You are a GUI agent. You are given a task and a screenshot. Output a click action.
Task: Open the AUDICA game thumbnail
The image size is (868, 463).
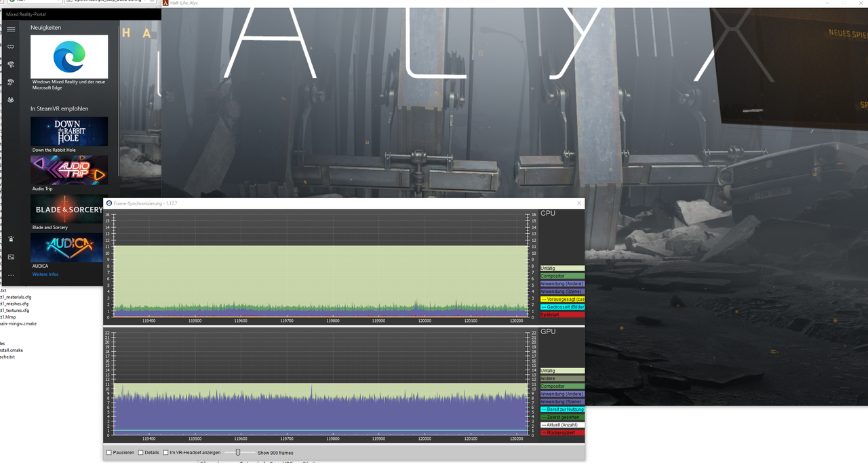pos(66,248)
